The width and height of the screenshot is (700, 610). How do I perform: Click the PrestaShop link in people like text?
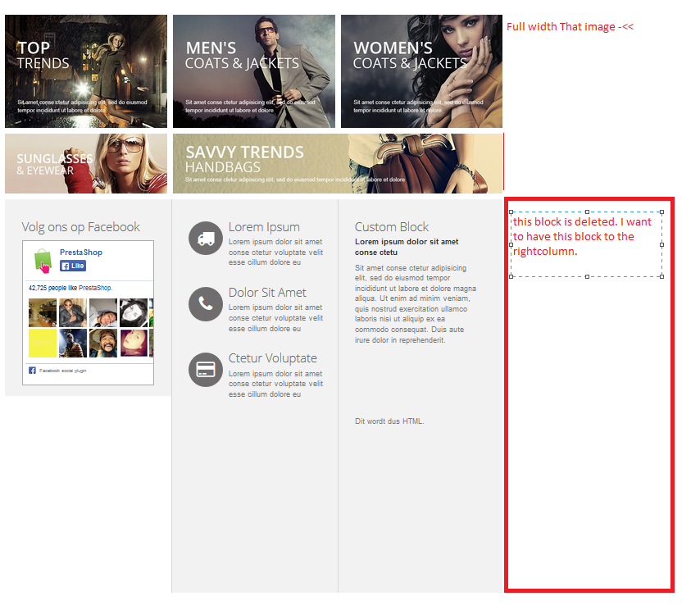94,288
